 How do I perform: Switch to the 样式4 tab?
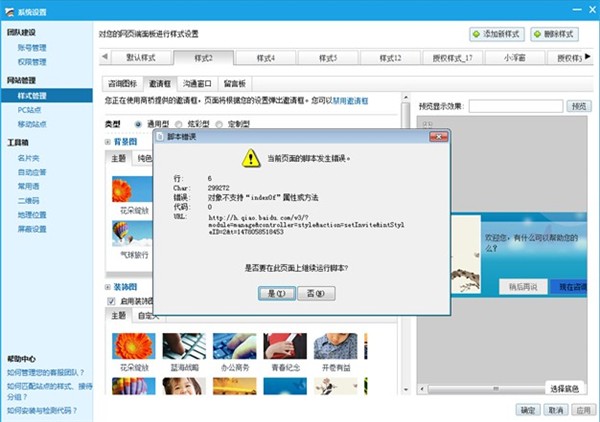point(266,58)
